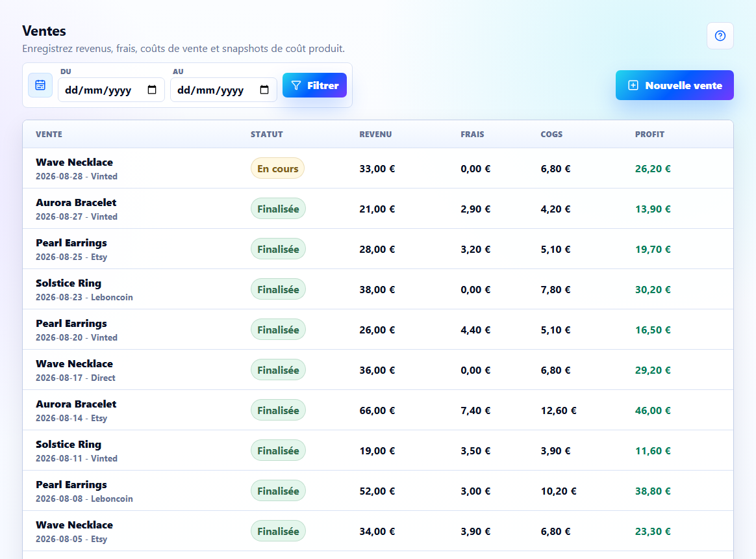Open the Aurora Bracelet sale dated 2026-08-14
This screenshot has height=559, width=756.
pos(378,410)
